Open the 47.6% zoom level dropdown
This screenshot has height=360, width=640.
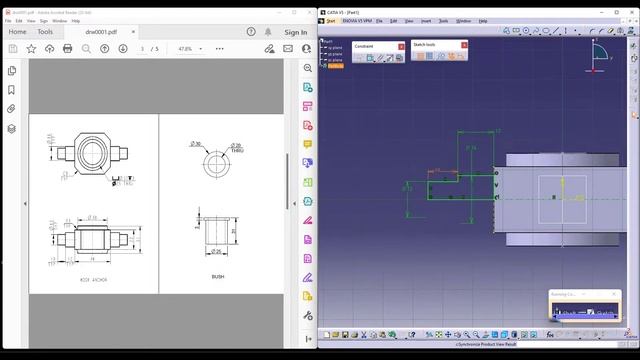point(190,49)
